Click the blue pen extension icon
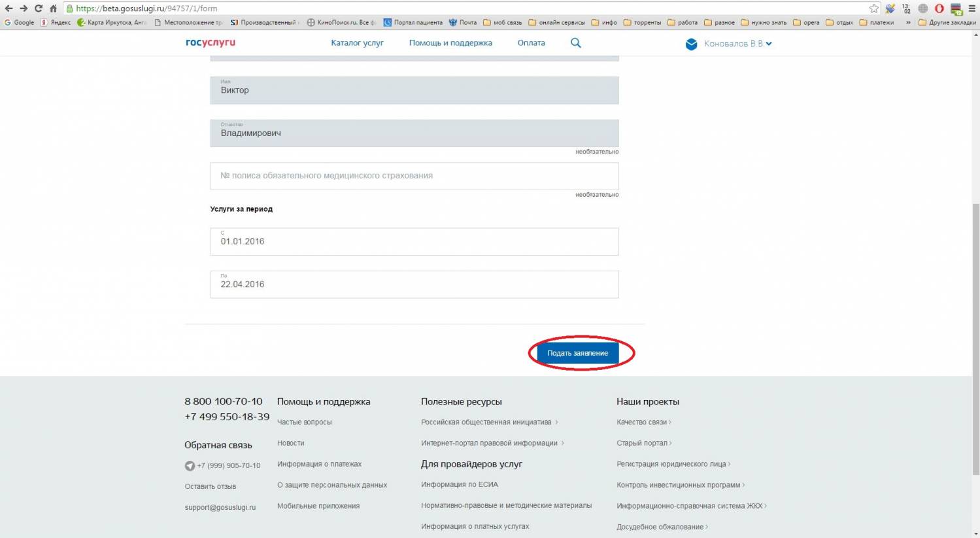The width and height of the screenshot is (980, 538). pos(890,8)
